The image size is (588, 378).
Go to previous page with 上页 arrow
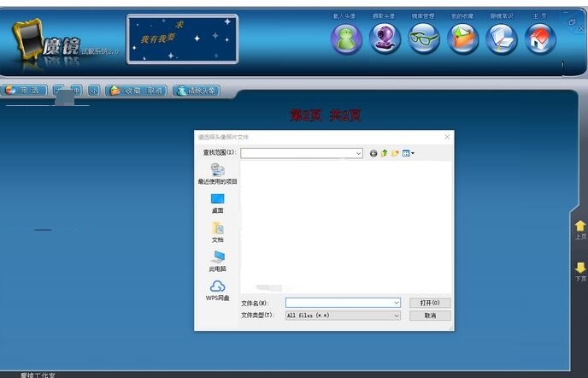tap(580, 230)
